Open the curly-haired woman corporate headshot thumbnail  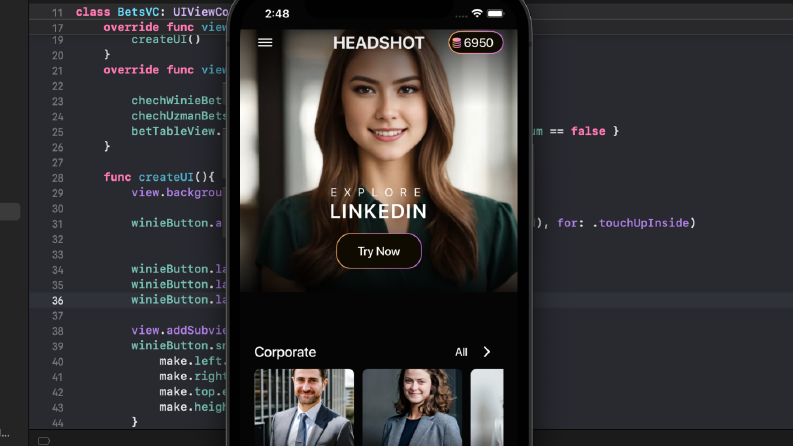coord(412,407)
